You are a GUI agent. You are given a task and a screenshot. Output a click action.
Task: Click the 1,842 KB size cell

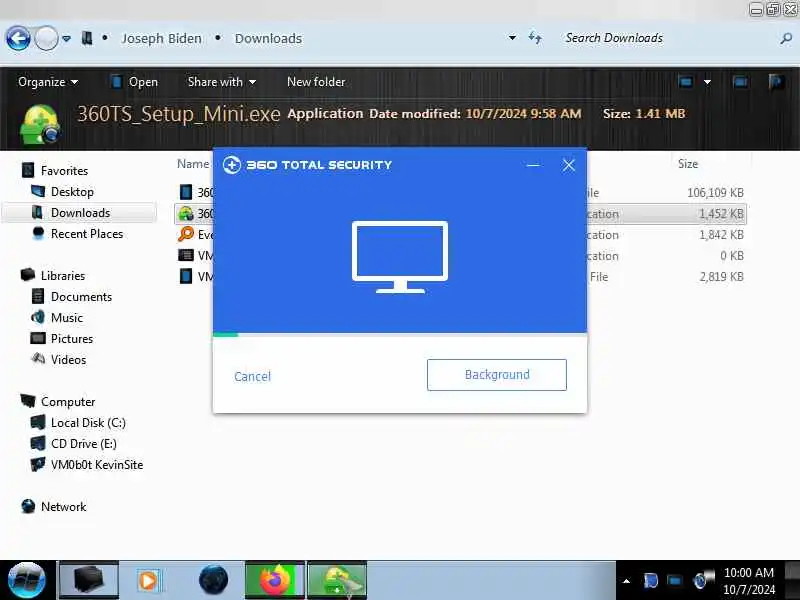click(721, 235)
